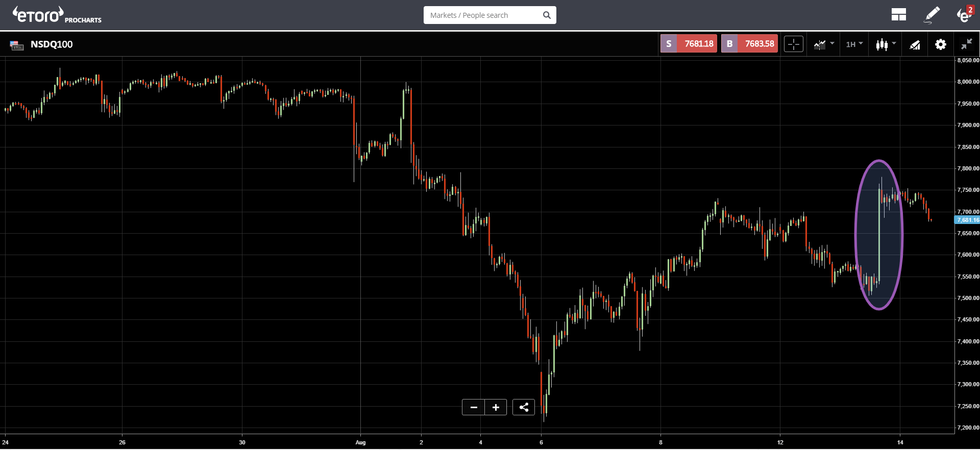
Task: Click the 30 date axis label
Action: coord(242,442)
